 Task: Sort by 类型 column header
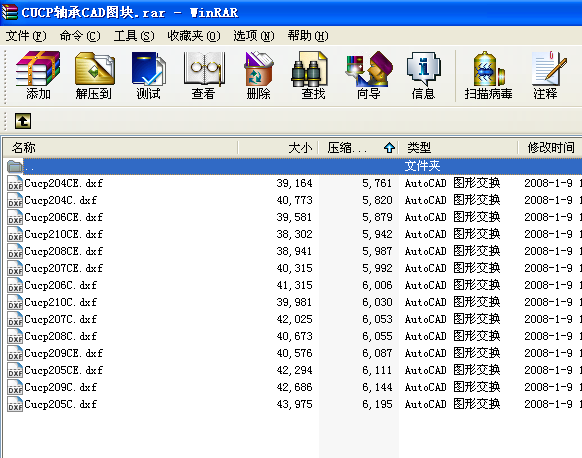[458, 148]
